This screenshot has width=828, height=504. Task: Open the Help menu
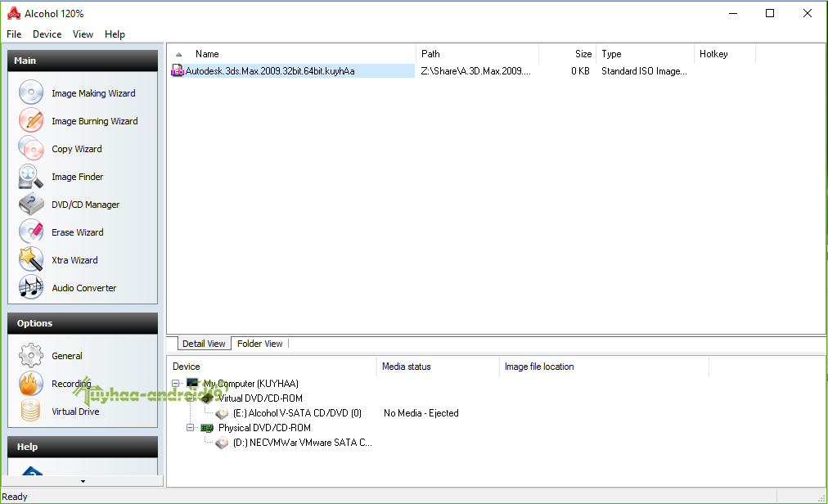click(x=115, y=34)
